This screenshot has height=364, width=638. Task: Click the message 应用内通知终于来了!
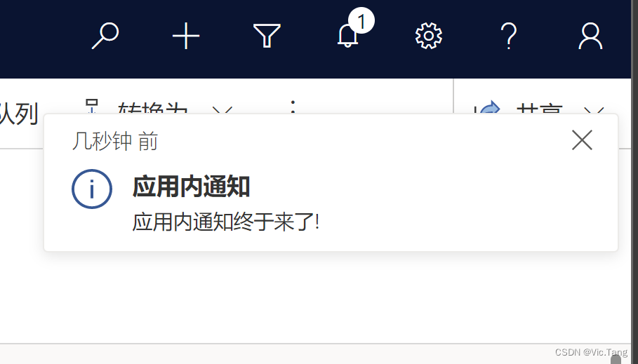point(226,222)
